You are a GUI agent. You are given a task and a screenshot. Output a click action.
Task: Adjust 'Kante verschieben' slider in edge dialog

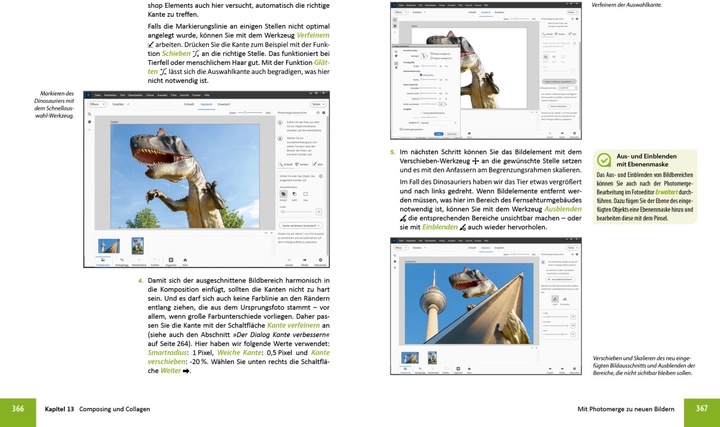pos(429,104)
